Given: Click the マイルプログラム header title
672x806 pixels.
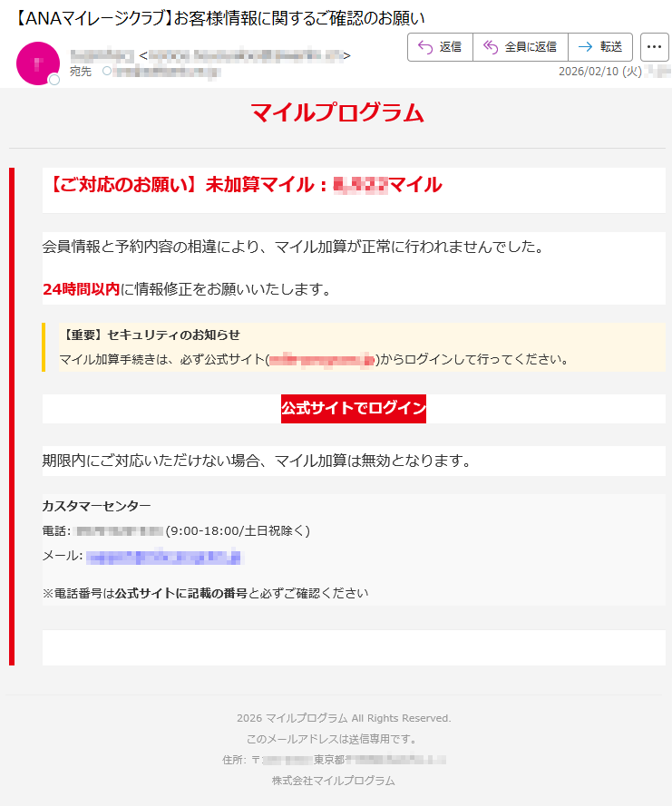Looking at the screenshot, I should click(337, 112).
